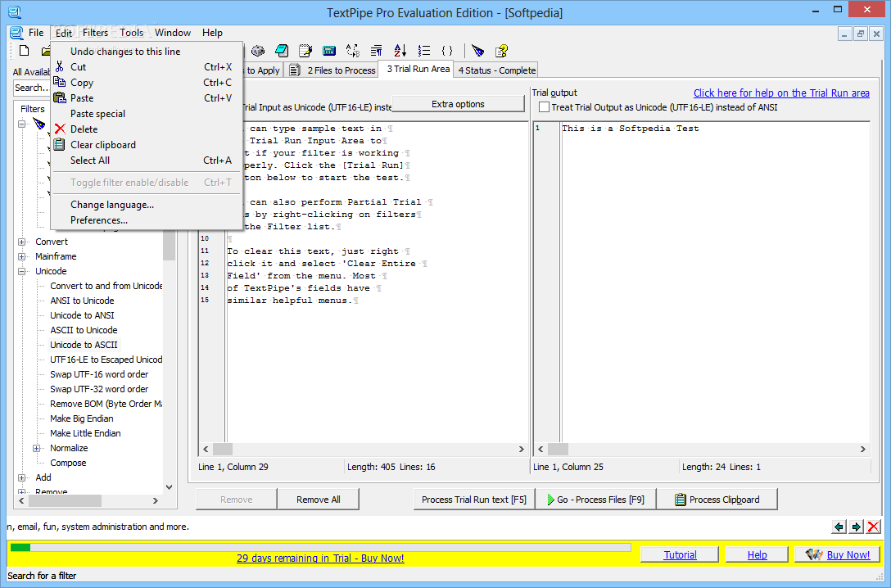The height and width of the screenshot is (588, 891).
Task: Click the numbered list toolbar icon
Action: (x=424, y=51)
